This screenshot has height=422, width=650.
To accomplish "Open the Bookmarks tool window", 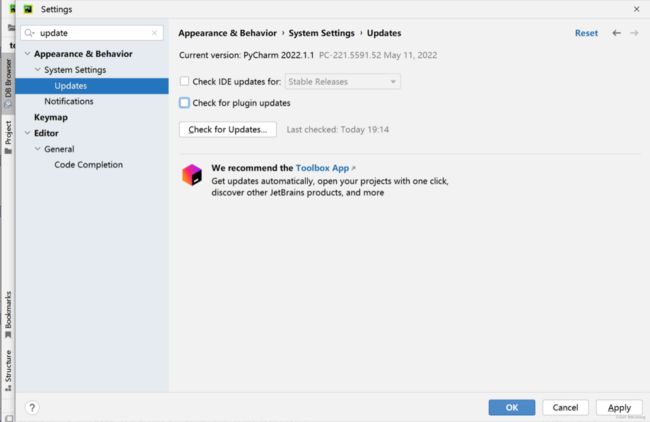I will pyautogui.click(x=8, y=315).
